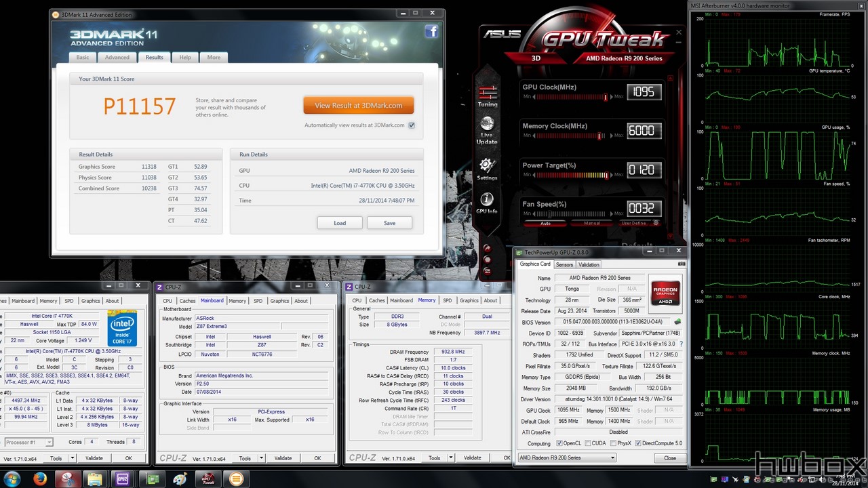Click the GPU-Z BIOS save chip icon

point(677,322)
